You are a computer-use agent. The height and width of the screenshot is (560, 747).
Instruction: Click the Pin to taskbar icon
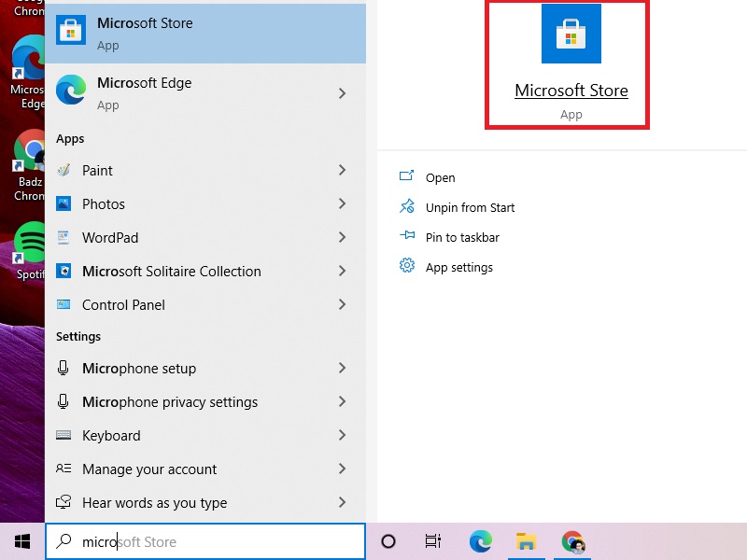[x=407, y=235]
